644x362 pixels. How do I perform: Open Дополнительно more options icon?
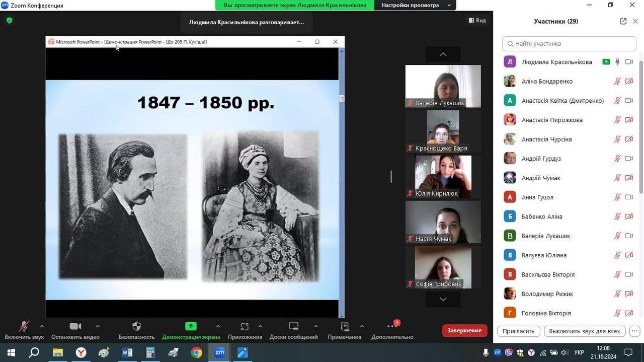[x=392, y=326]
